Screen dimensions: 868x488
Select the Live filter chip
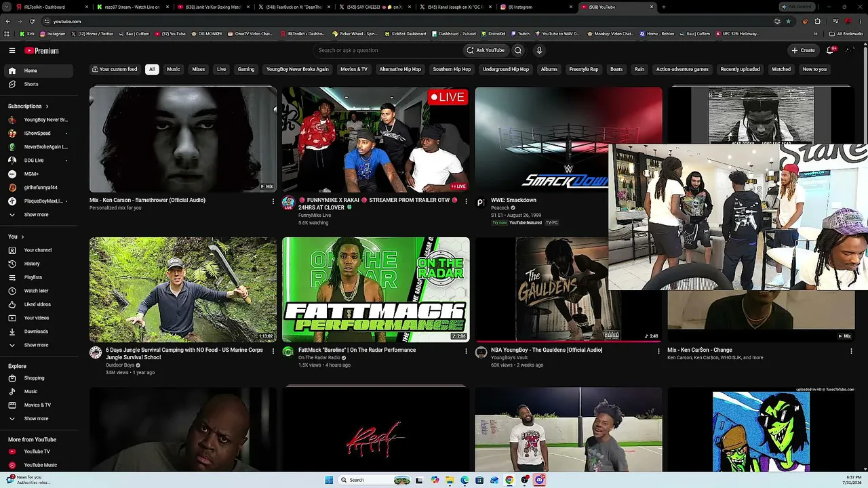click(221, 69)
